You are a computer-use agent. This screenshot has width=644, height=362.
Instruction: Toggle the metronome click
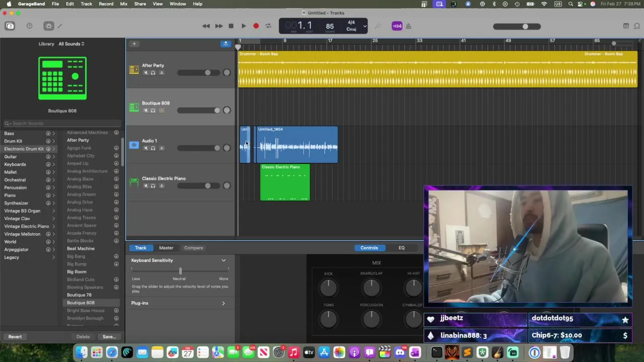tap(409, 26)
